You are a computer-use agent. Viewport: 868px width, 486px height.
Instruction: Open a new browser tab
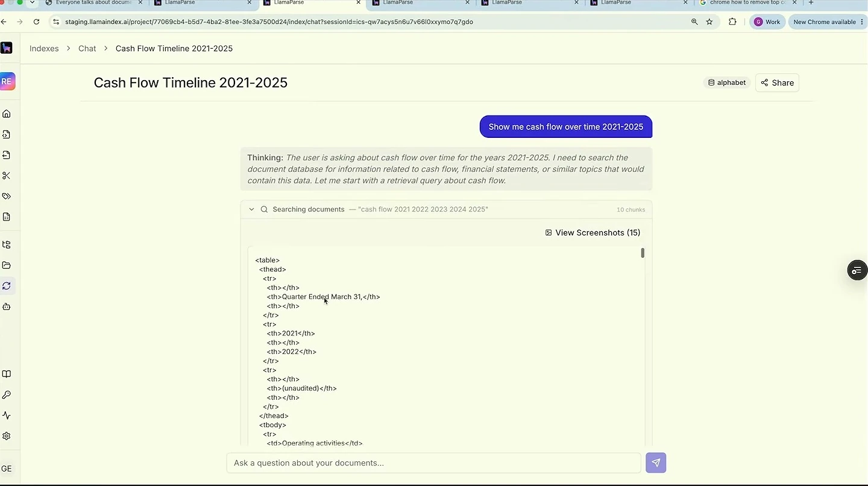(811, 2)
